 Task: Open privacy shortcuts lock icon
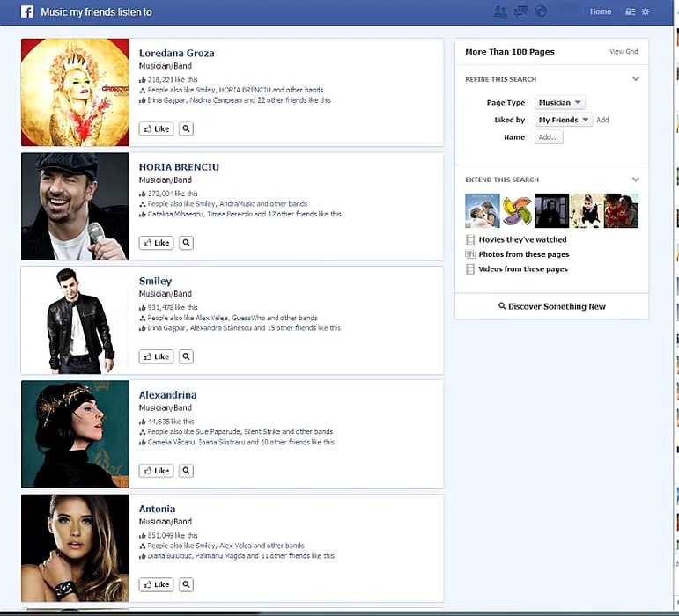[630, 11]
